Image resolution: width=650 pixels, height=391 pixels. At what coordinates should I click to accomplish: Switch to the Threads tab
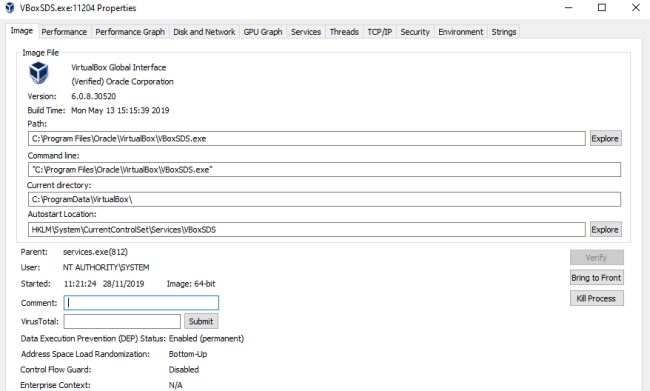344,32
